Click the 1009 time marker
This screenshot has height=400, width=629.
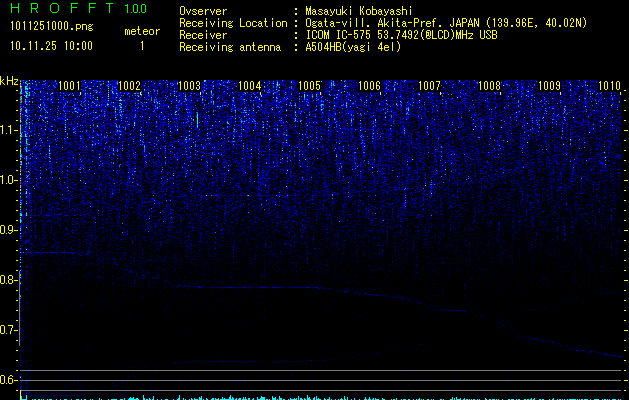[550, 86]
